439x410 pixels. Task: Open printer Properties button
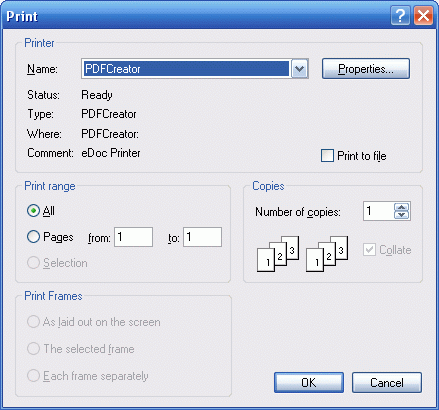coord(366,69)
